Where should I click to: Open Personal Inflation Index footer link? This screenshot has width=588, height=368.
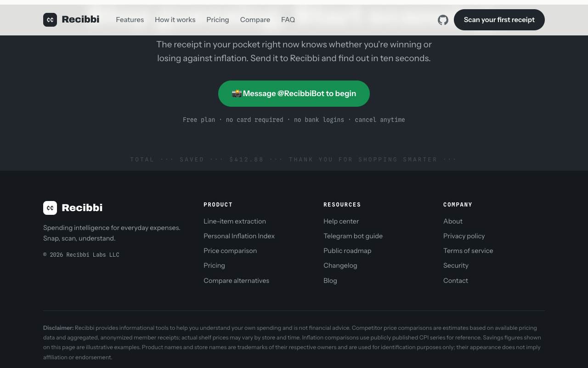tap(239, 236)
